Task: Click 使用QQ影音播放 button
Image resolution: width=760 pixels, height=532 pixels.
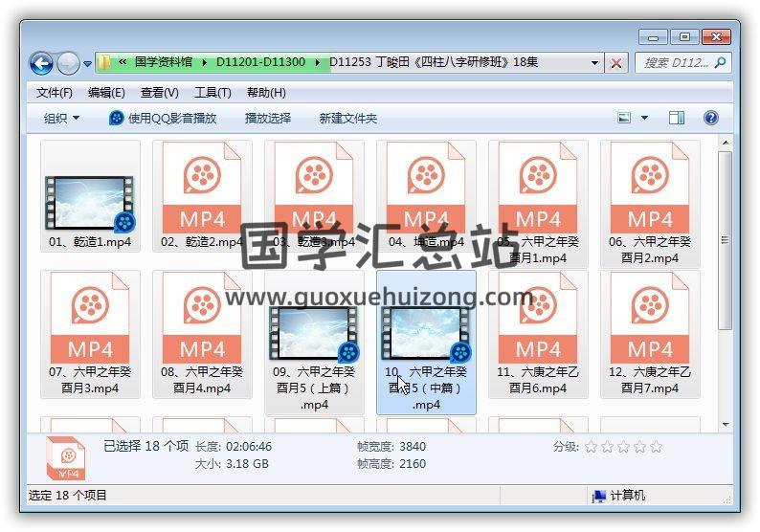Action: [163, 118]
